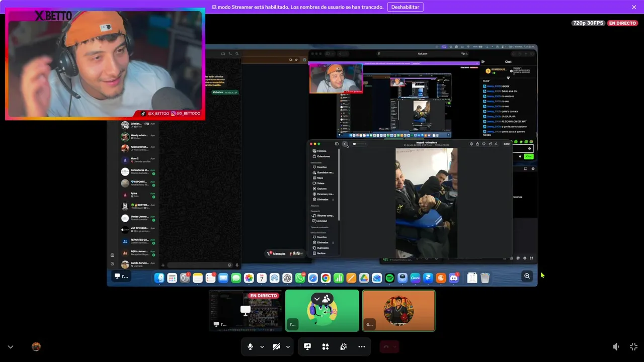Expand the chevron on green participant tile

click(317, 299)
